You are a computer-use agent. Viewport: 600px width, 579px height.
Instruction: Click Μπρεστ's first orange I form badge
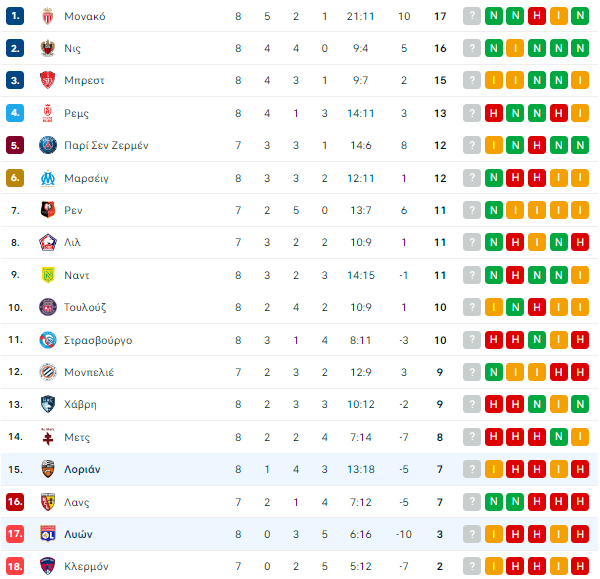[494, 80]
